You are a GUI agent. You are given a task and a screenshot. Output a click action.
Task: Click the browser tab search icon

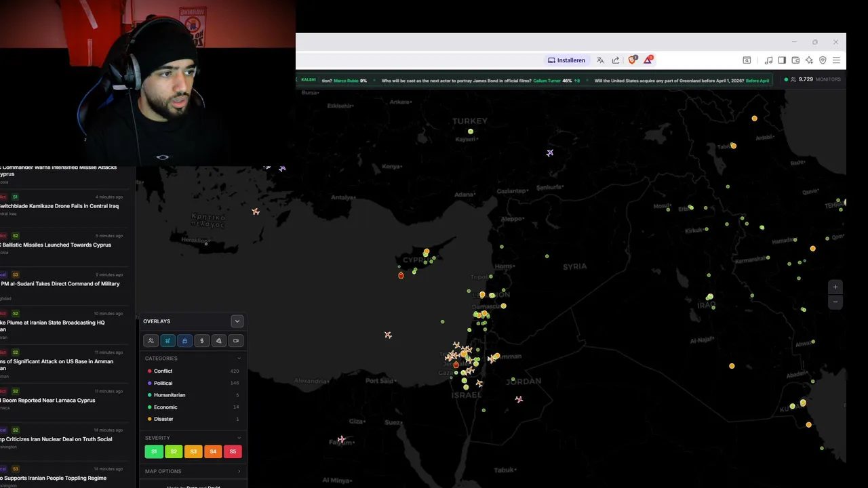[x=747, y=60]
